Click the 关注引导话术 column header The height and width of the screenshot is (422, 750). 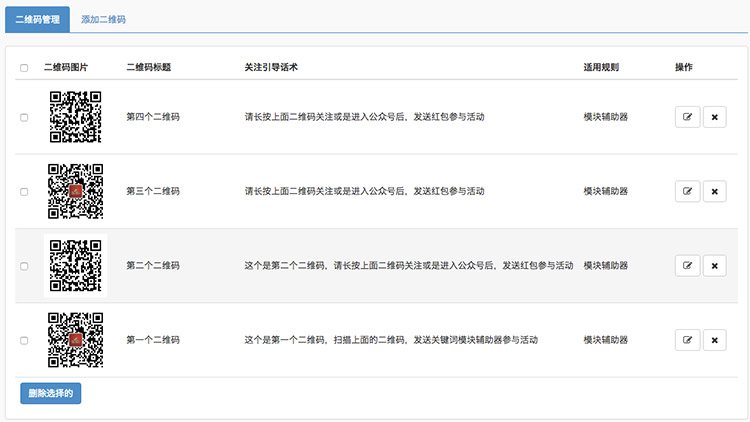[x=271, y=67]
